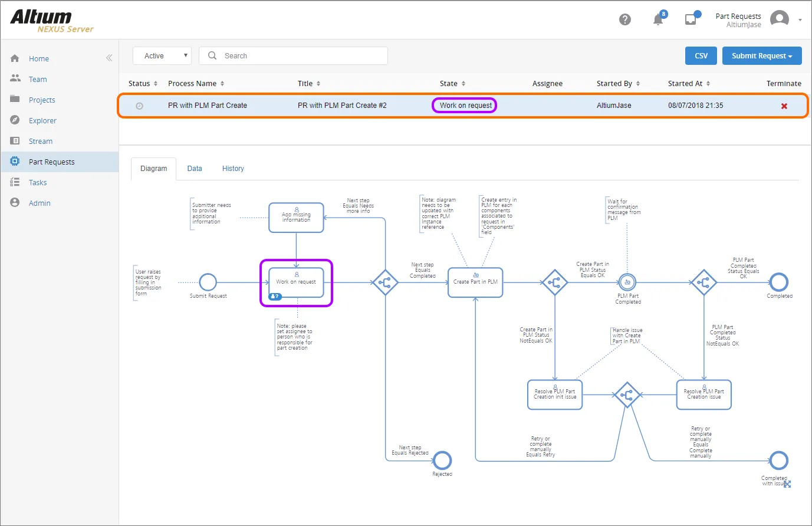Open Projects in sidebar

point(42,100)
